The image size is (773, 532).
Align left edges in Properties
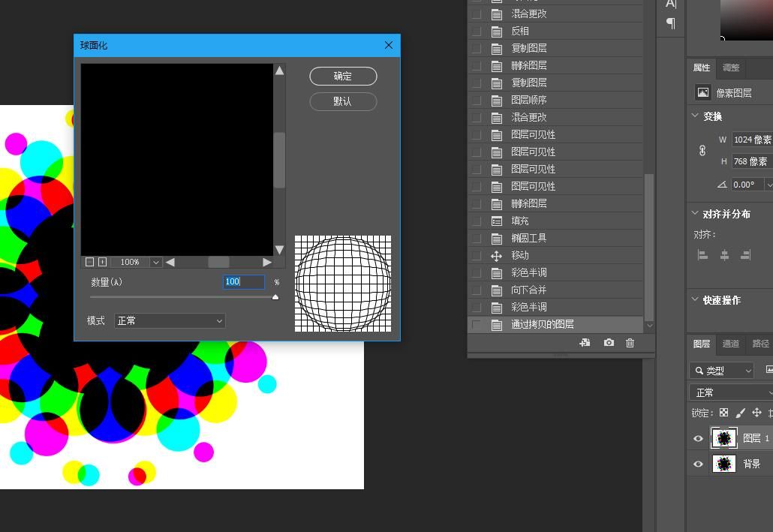coord(703,255)
